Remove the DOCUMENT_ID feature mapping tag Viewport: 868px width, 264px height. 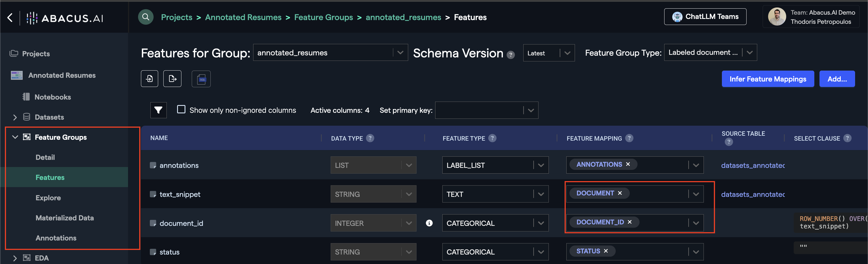click(x=629, y=222)
